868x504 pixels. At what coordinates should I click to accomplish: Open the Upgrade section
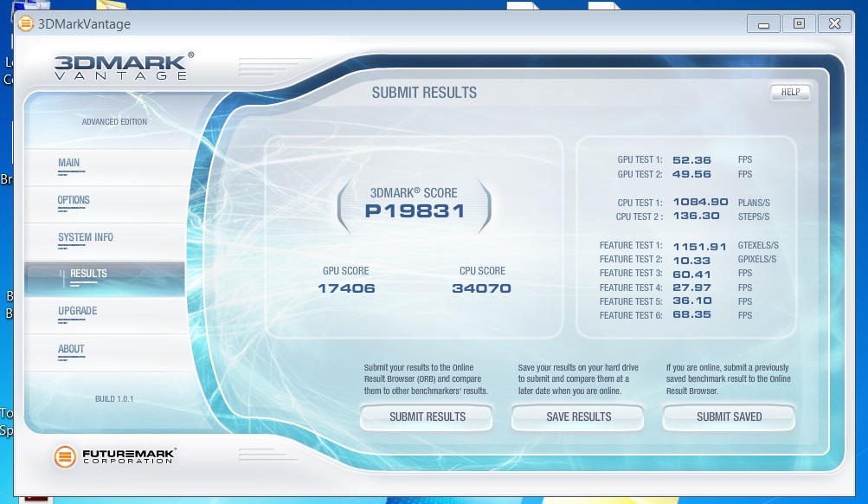click(x=77, y=311)
